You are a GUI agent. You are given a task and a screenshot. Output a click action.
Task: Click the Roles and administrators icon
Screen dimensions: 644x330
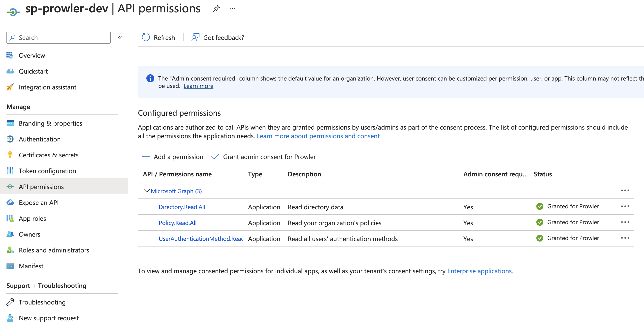[x=10, y=250]
